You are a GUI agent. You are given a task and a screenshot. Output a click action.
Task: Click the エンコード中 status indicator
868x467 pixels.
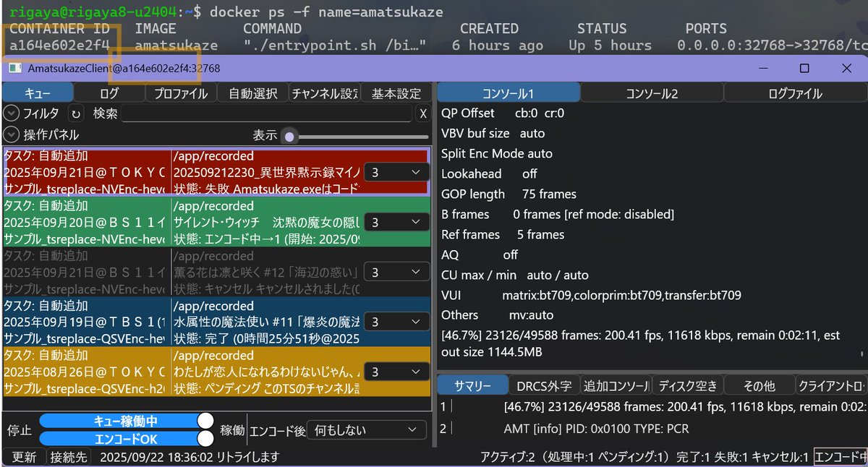tap(841, 457)
